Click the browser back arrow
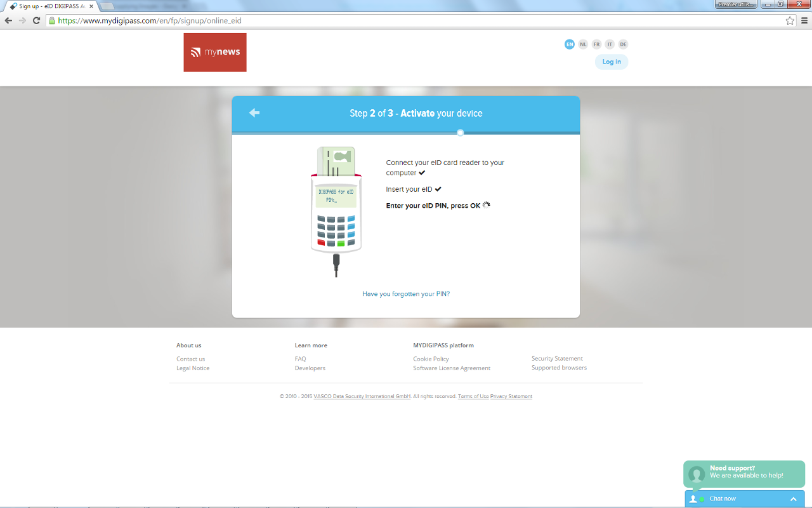Image resolution: width=812 pixels, height=508 pixels. click(x=8, y=20)
